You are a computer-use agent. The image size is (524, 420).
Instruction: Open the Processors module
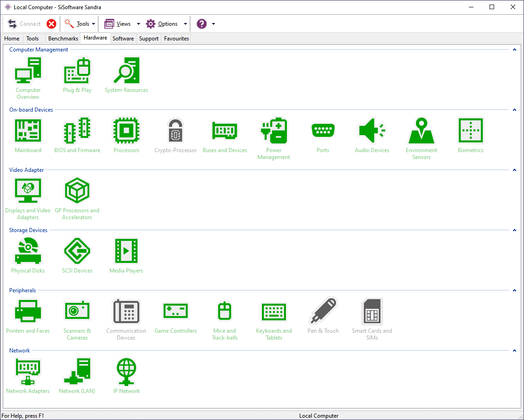[126, 135]
